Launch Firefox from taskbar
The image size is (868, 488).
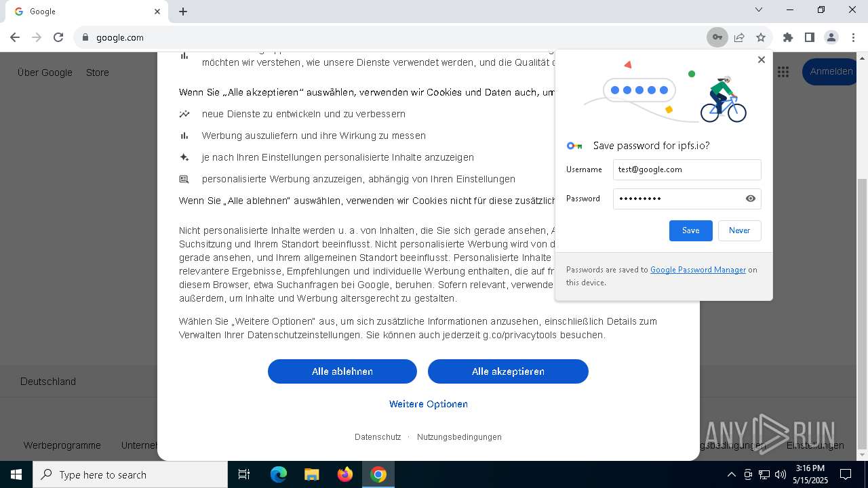click(x=345, y=474)
